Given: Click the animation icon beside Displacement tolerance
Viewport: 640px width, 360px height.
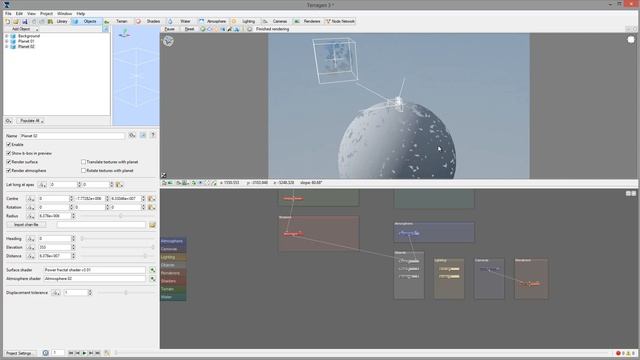Looking at the screenshot, I should (56, 293).
